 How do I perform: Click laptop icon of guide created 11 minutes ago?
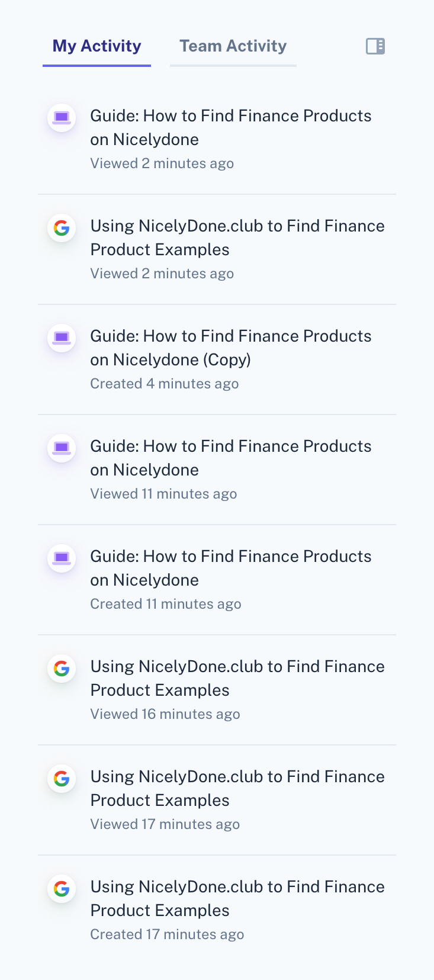[62, 558]
